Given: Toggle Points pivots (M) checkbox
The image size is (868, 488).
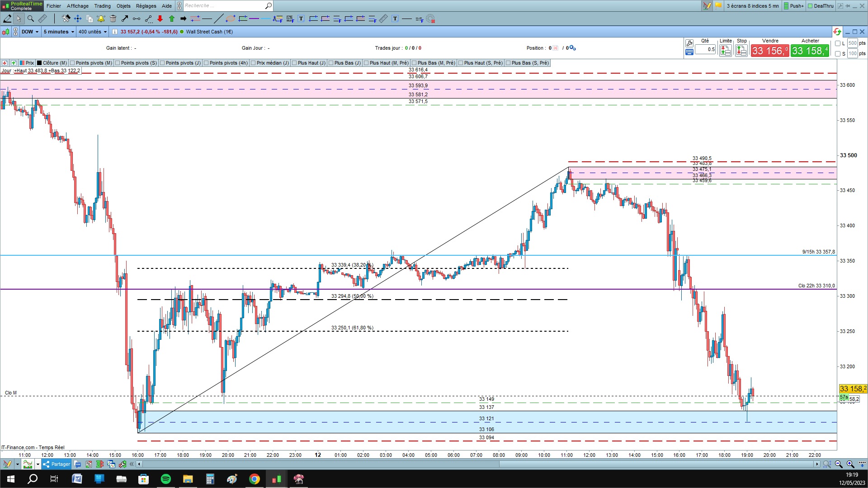Looking at the screenshot, I should (72, 63).
